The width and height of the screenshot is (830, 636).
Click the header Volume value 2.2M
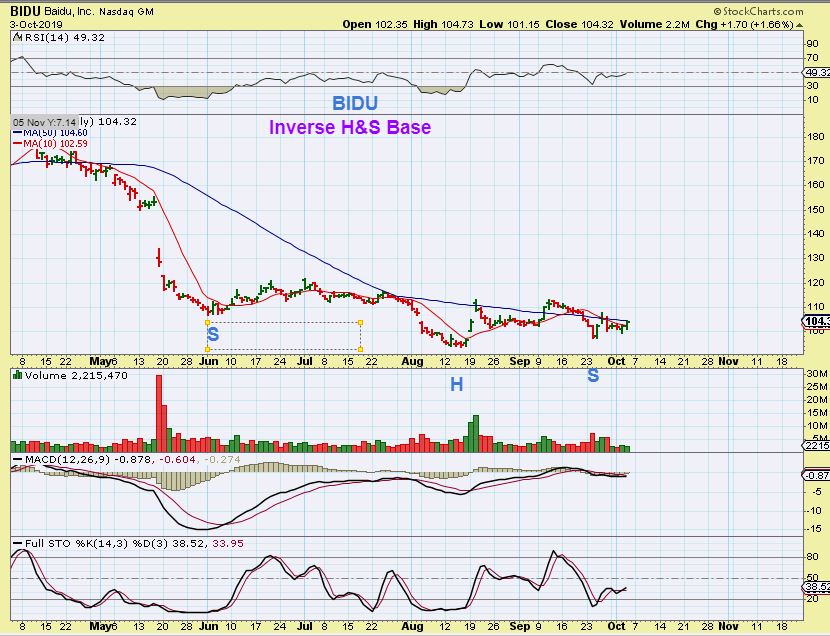point(679,24)
